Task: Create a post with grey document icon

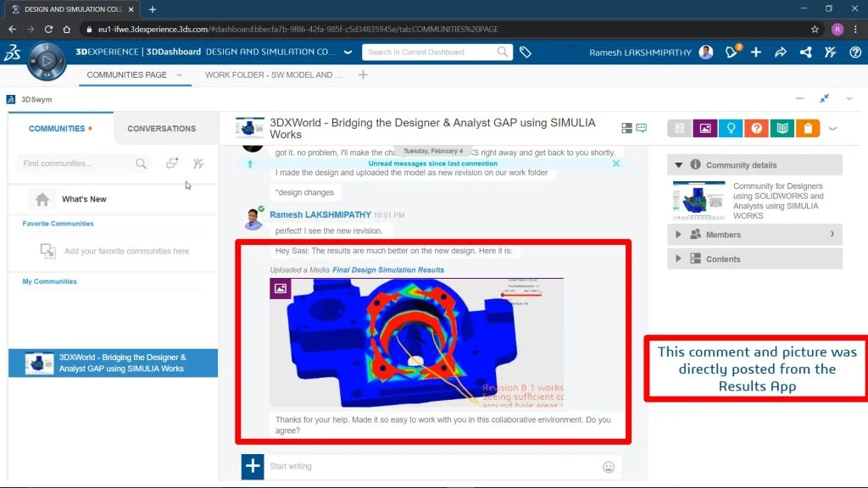Action: click(679, 129)
